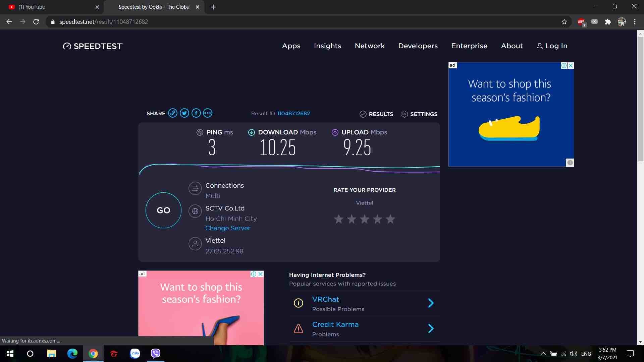Open more share options ellipsis icon
Screen dimensions: 644x362
[208, 113]
